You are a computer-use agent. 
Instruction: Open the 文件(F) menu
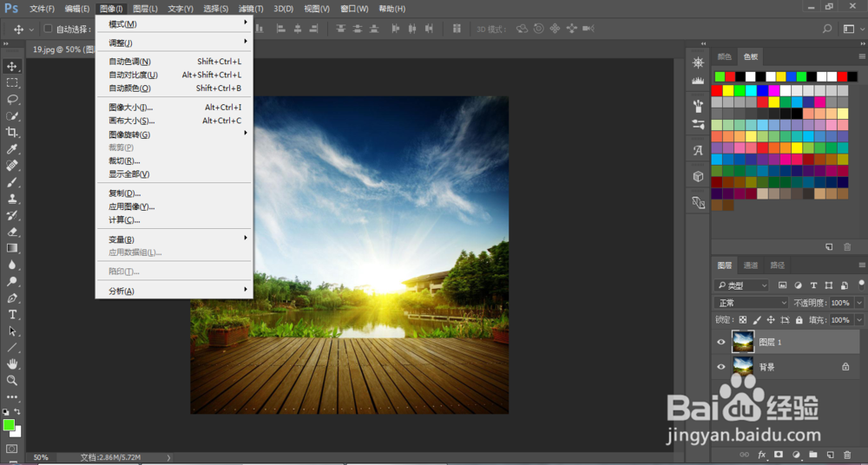[x=42, y=9]
